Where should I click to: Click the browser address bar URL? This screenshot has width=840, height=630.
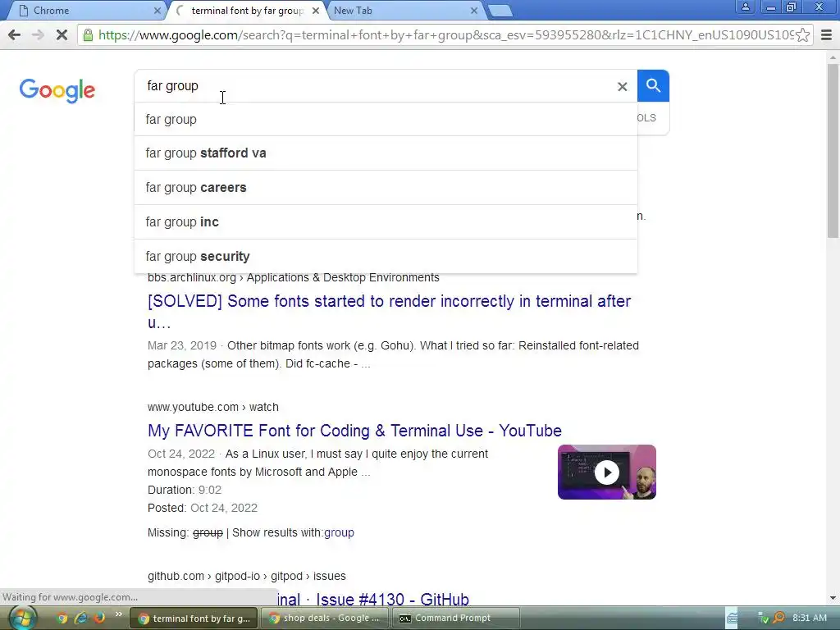(445, 35)
